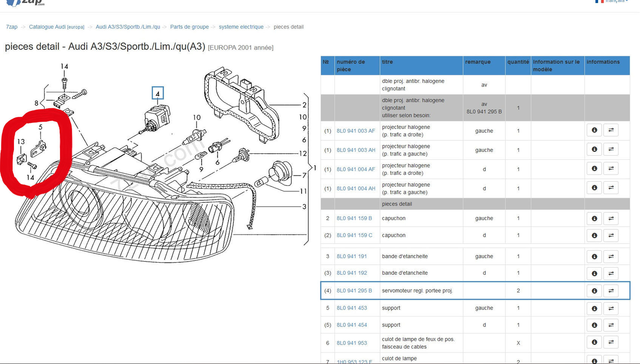The image size is (640, 364).
Task: Click part number link 8L0 941 454
Action: pos(351,325)
